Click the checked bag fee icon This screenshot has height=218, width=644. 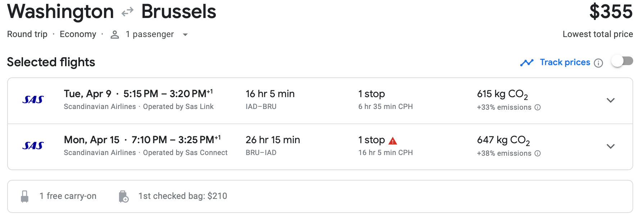point(123,196)
